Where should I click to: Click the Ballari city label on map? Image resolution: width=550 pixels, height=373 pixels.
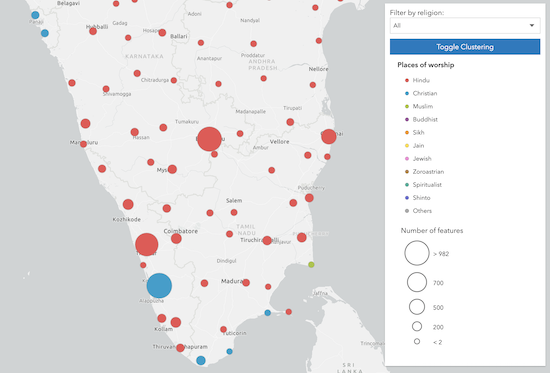click(179, 36)
